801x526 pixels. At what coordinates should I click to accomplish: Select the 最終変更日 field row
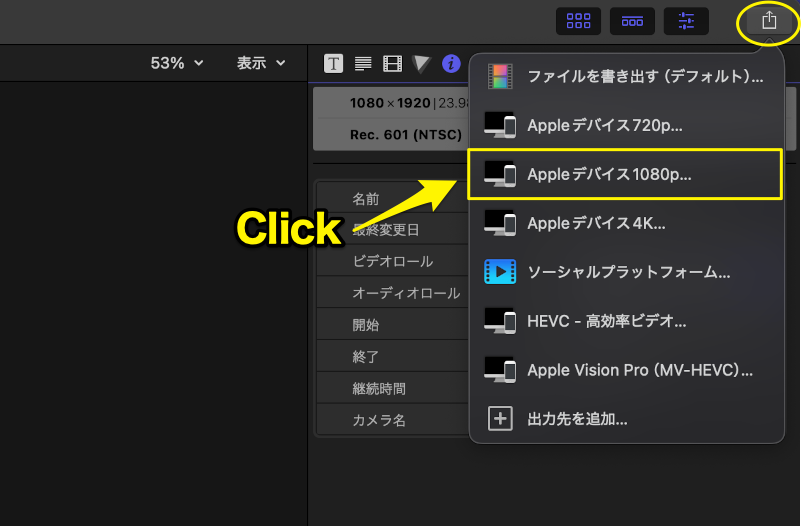click(392, 229)
